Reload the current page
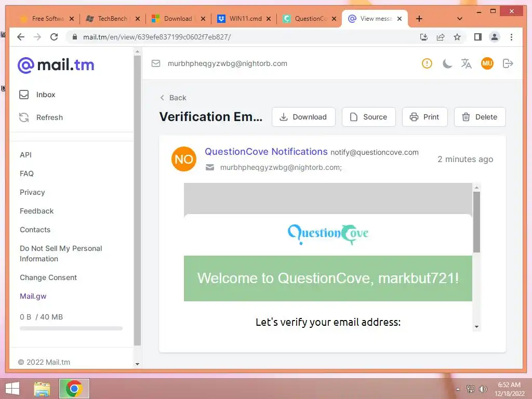This screenshot has width=532, height=399. pos(54,37)
